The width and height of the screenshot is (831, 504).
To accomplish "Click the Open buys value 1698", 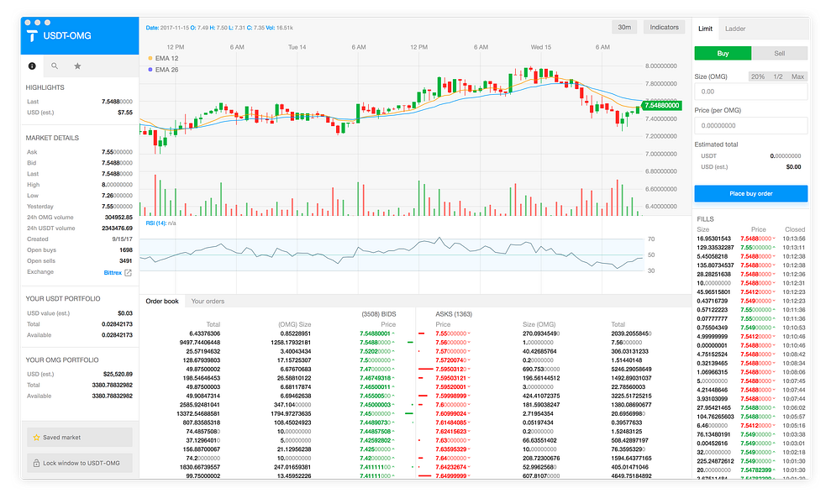I will (x=126, y=250).
